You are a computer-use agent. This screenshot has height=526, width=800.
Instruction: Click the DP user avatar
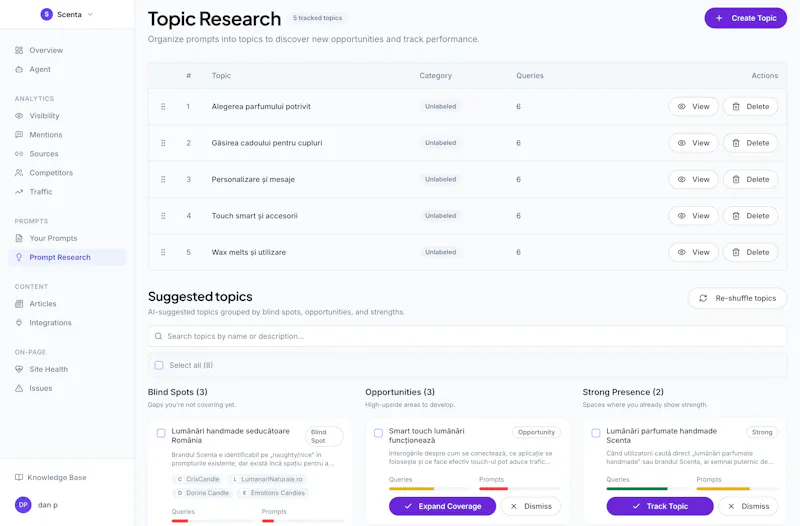coord(23,505)
